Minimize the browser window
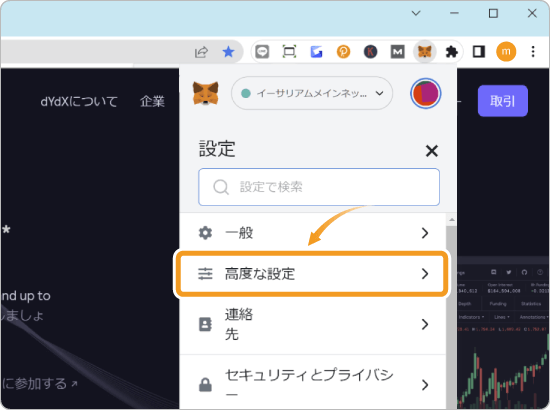550x410 pixels. pos(454,13)
